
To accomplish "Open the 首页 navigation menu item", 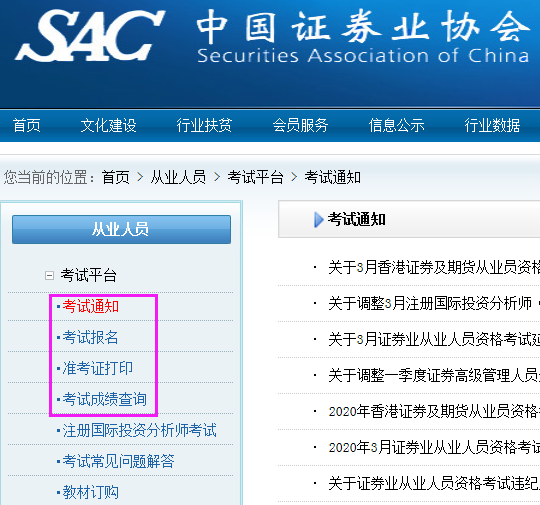I will coord(27,125).
